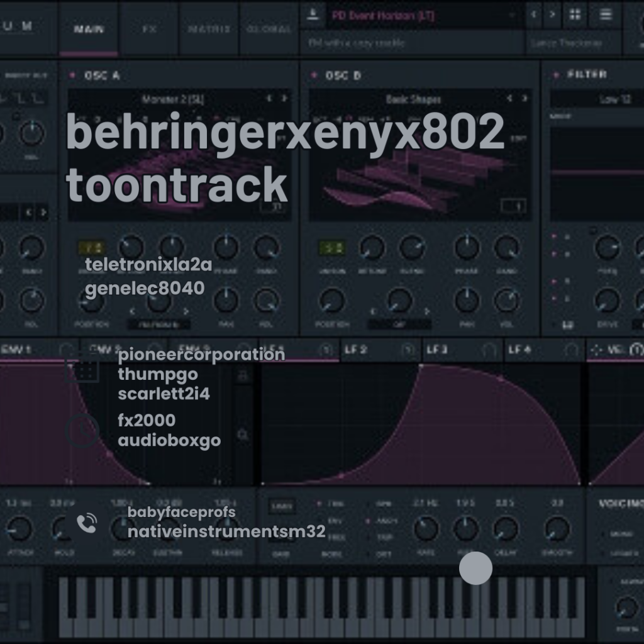The image size is (644, 644).
Task: Click the OSC A unison voice count box
Action: pyautogui.click(x=92, y=248)
